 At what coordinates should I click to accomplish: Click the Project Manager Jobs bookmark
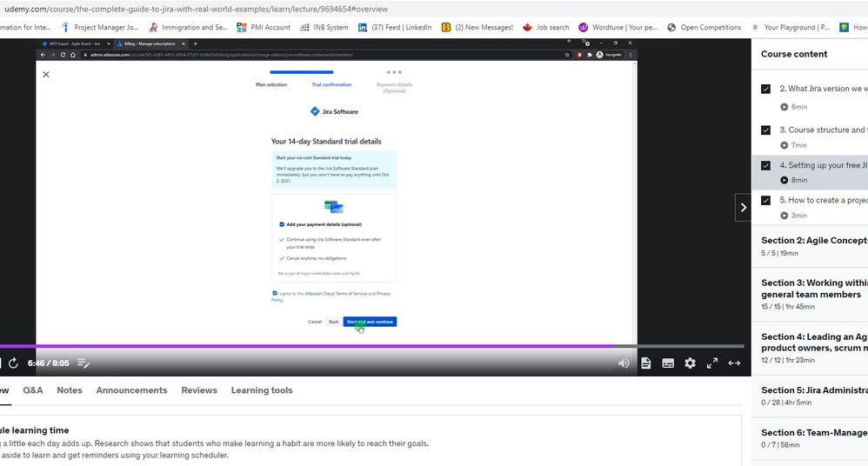click(100, 27)
